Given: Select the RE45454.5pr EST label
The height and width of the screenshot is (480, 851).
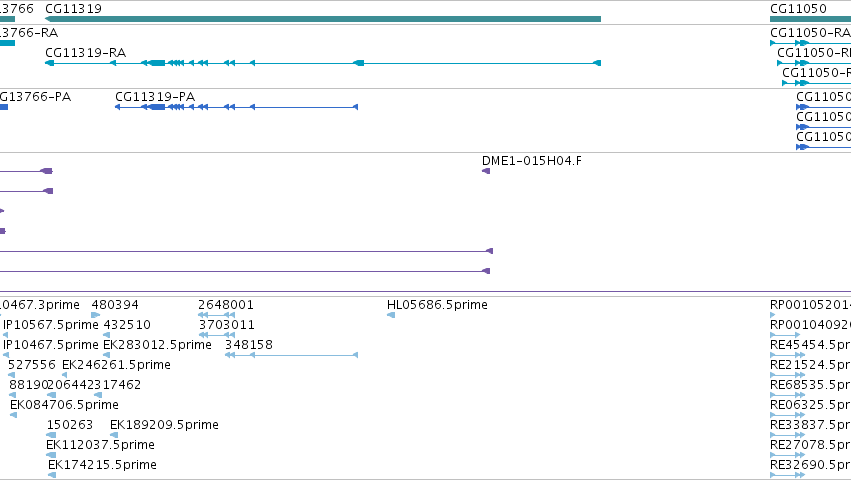Looking at the screenshot, I should coord(810,345).
